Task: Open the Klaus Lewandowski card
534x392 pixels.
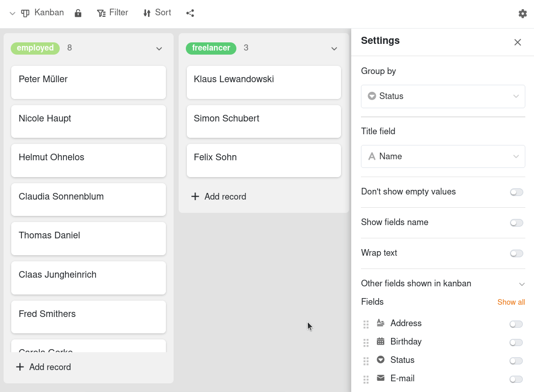Action: click(263, 82)
